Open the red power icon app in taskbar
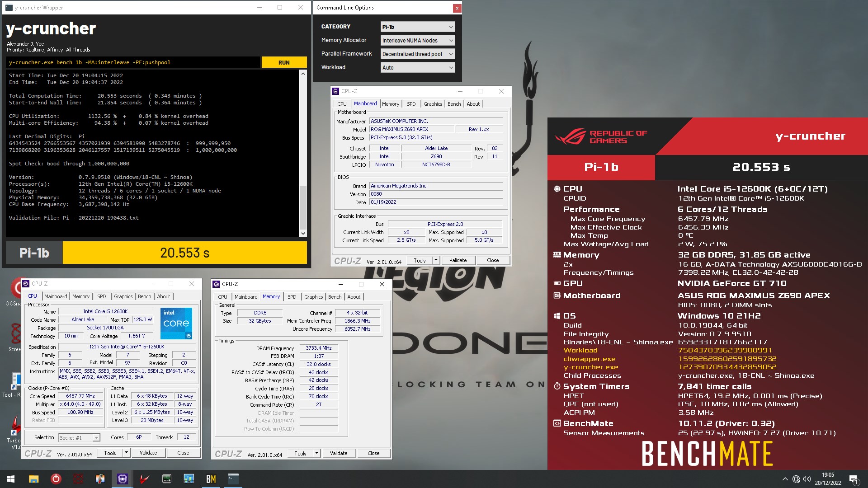The height and width of the screenshot is (488, 868). pos(56,479)
